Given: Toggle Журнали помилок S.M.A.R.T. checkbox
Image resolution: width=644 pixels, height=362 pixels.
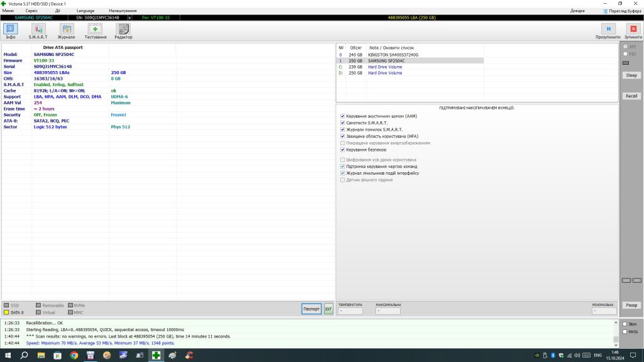Looking at the screenshot, I should coord(343,129).
